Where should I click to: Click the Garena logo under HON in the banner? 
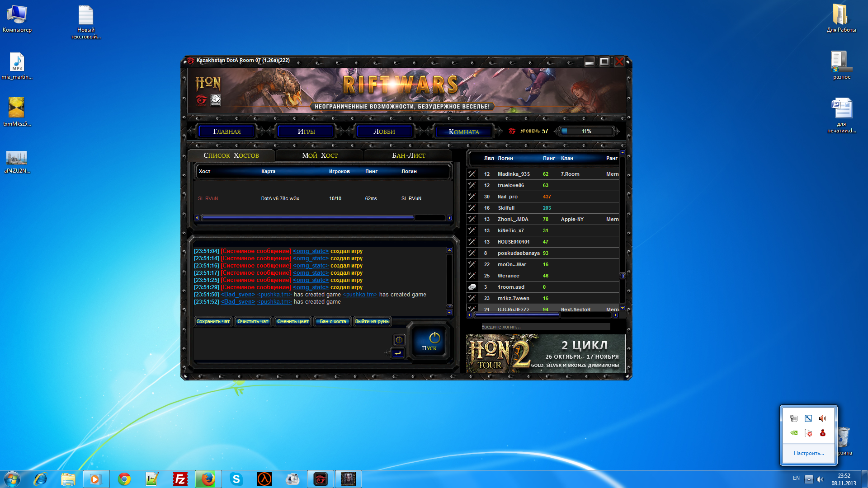(201, 100)
